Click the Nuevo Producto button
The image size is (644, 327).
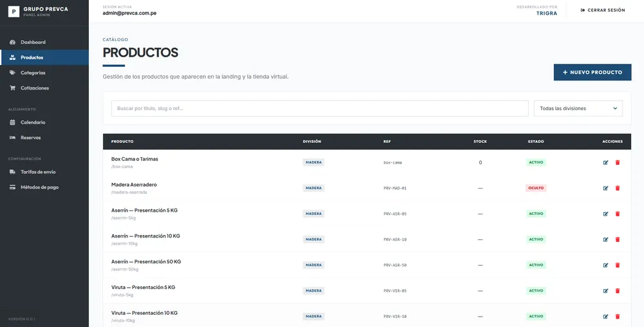pos(592,72)
